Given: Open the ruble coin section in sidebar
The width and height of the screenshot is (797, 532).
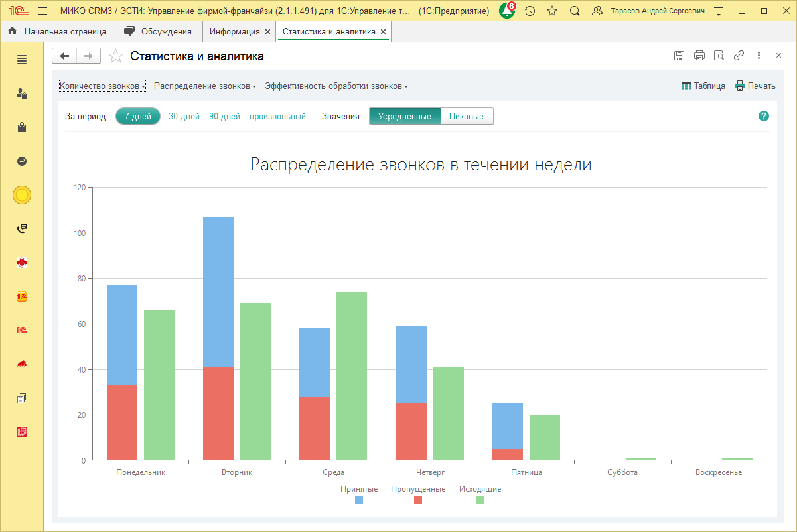Looking at the screenshot, I should (22, 161).
